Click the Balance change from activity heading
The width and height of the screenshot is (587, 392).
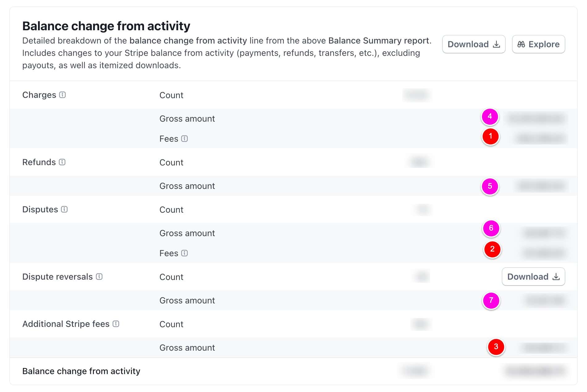pyautogui.click(x=106, y=26)
